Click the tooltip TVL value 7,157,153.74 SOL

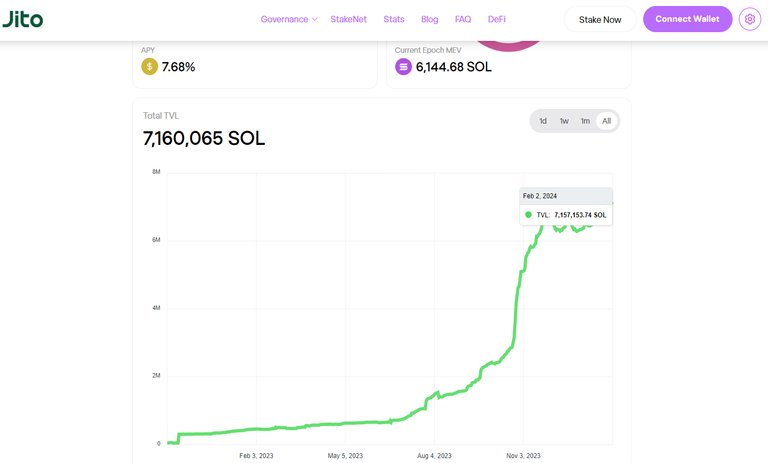click(x=580, y=215)
